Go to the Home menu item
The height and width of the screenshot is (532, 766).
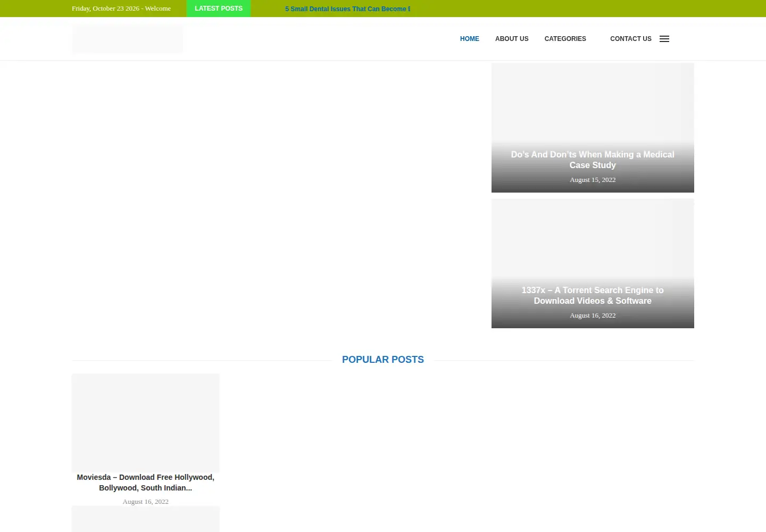(470, 39)
